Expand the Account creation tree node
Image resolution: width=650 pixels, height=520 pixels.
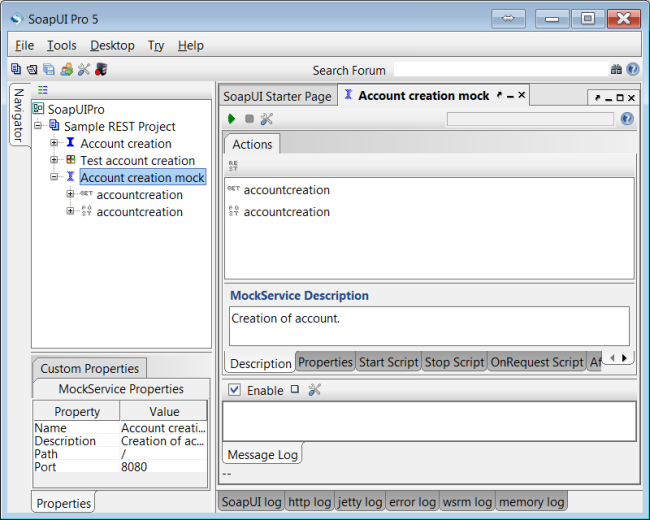(x=54, y=143)
